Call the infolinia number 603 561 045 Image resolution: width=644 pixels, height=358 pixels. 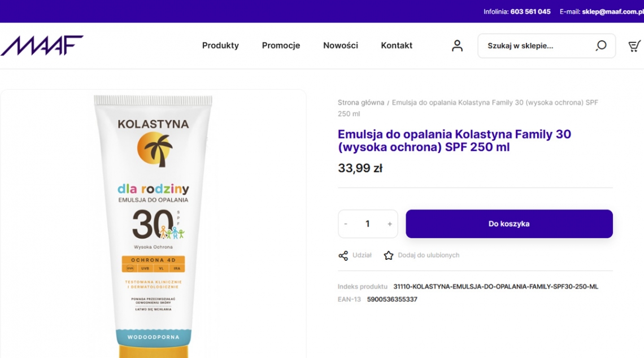coord(530,11)
